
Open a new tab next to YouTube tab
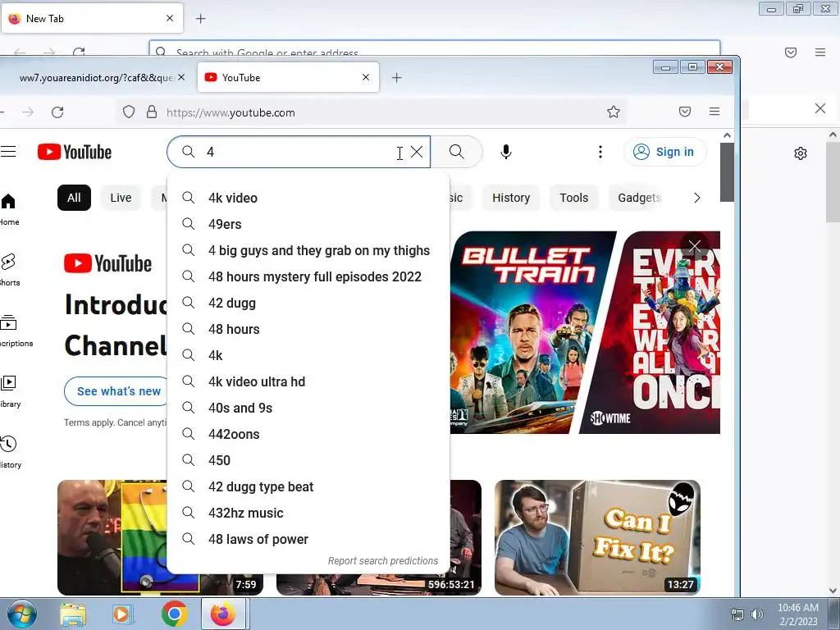[396, 78]
